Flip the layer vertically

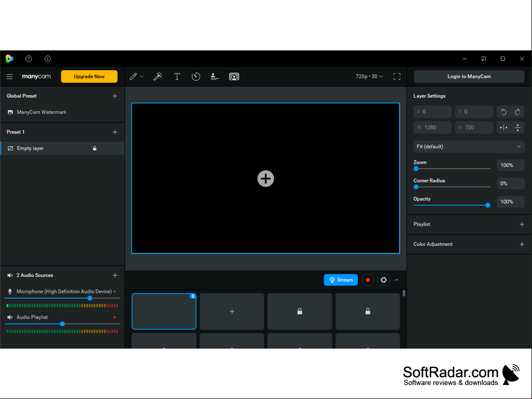click(x=518, y=128)
